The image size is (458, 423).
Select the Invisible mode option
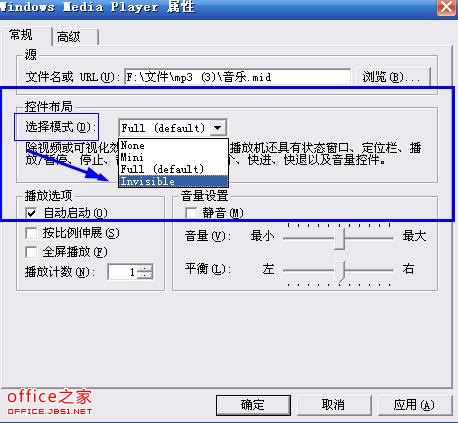[173, 181]
